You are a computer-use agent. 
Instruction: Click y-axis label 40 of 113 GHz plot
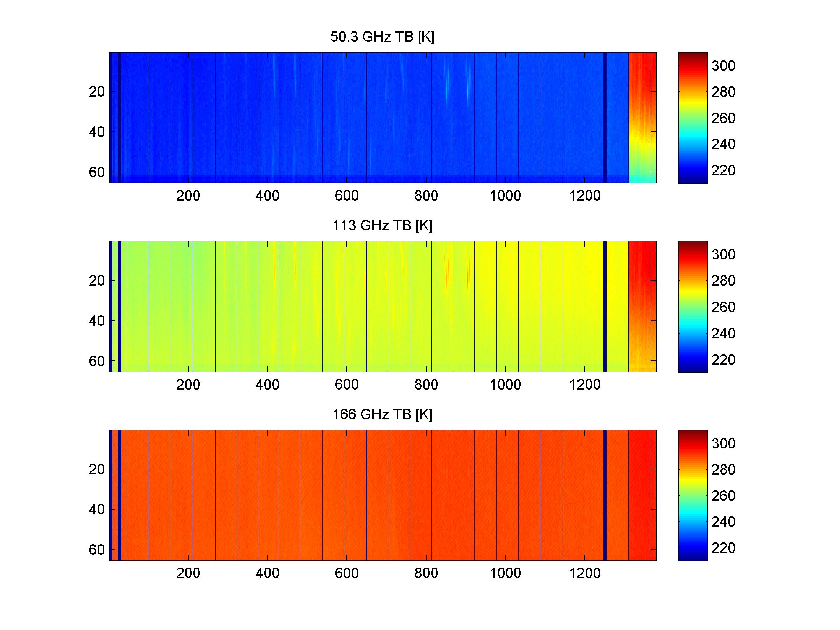coord(97,321)
